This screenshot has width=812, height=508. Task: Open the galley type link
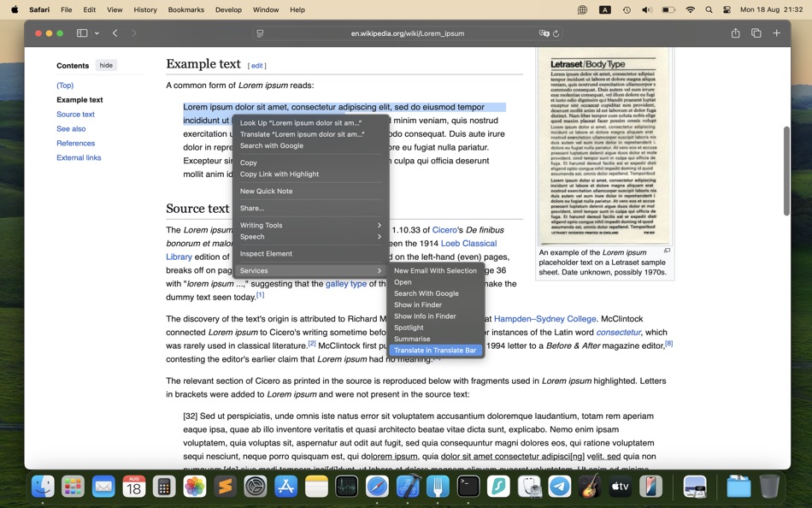346,284
